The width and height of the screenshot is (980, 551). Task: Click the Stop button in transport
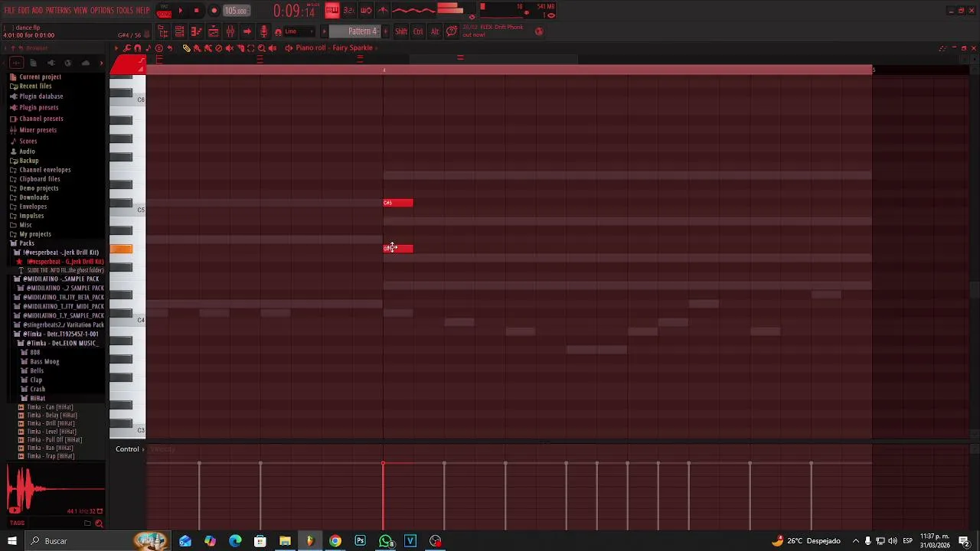pyautogui.click(x=197, y=11)
